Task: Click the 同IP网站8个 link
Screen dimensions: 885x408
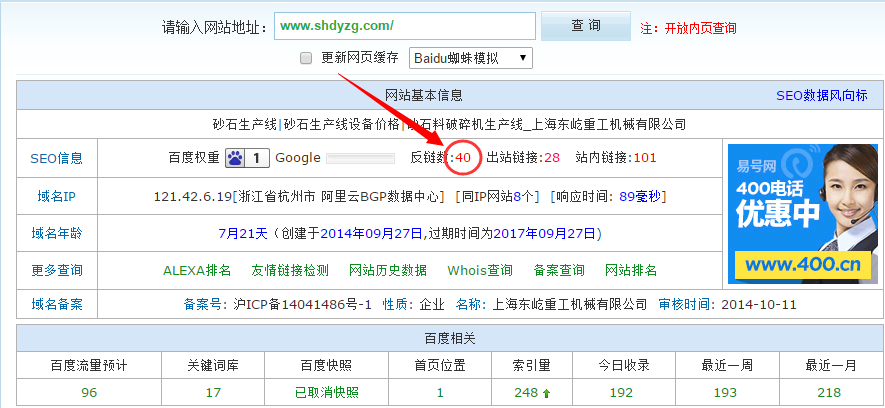Action: click(x=498, y=197)
